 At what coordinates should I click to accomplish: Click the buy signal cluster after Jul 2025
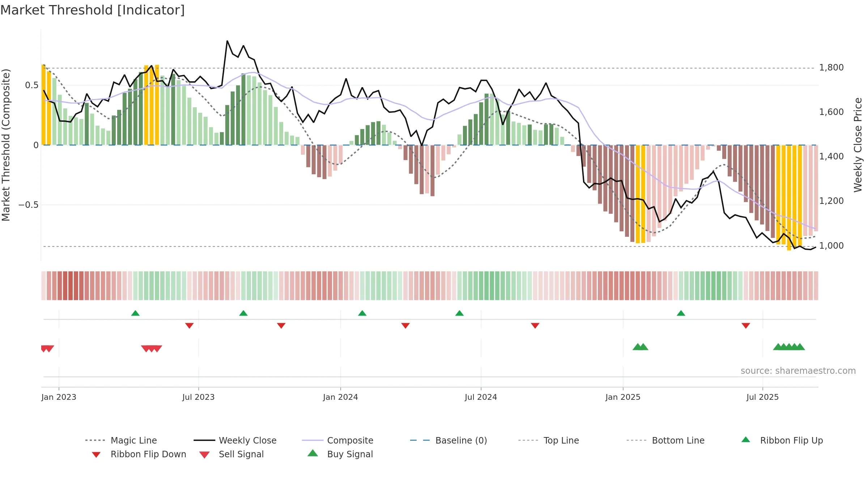[x=789, y=347]
